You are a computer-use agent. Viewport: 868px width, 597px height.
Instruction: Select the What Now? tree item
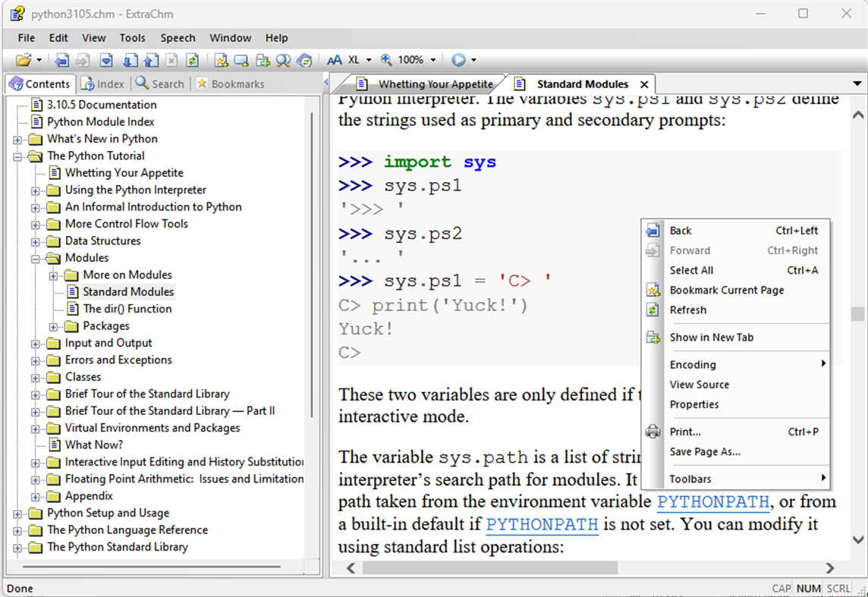coord(93,445)
